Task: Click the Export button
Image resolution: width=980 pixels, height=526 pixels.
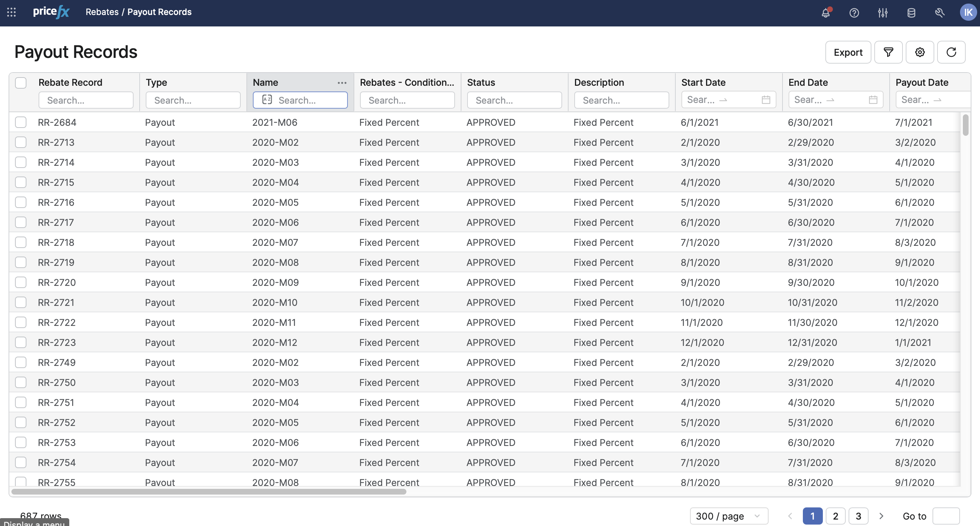Action: pyautogui.click(x=847, y=52)
